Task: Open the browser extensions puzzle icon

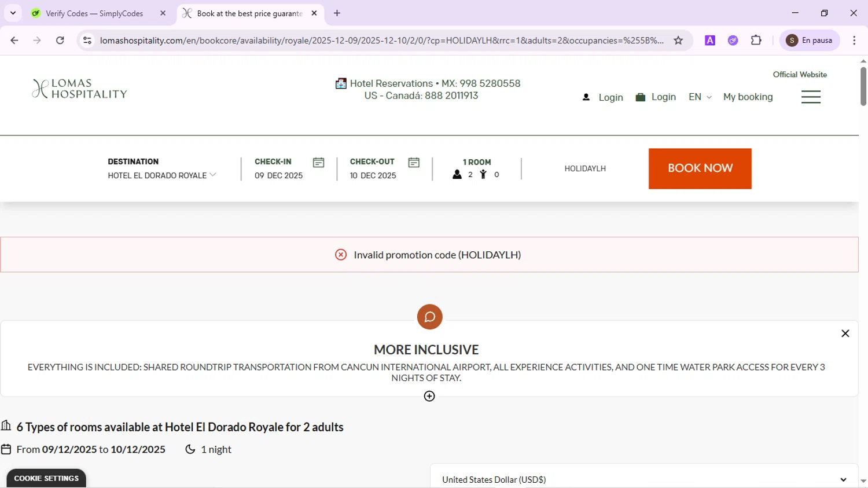Action: point(756,41)
